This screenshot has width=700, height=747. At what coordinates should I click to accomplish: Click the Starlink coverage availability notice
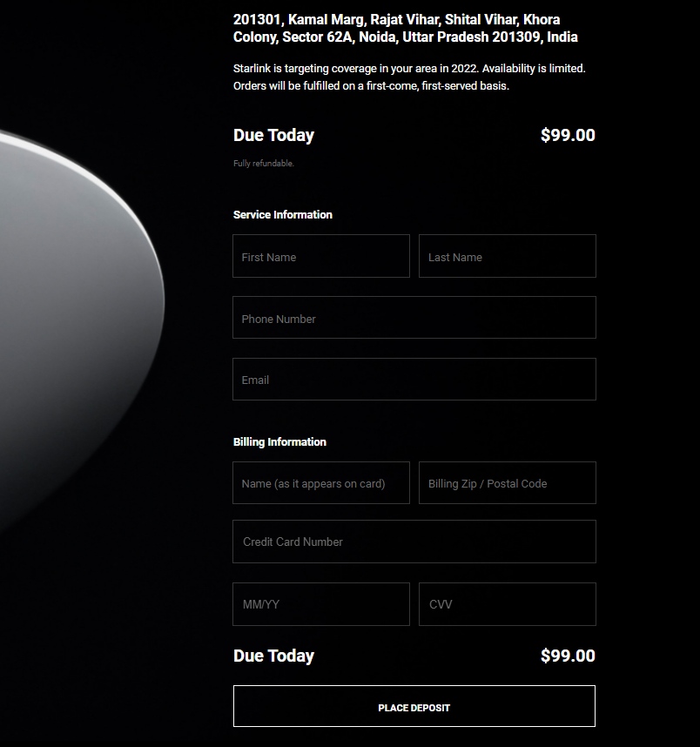click(x=409, y=77)
